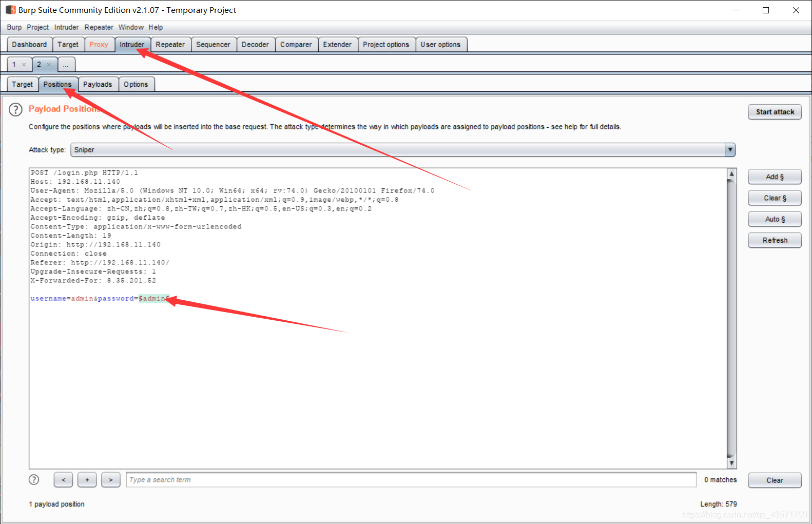Open the Window menu
Viewport: 812px width, 524px height.
(x=131, y=27)
